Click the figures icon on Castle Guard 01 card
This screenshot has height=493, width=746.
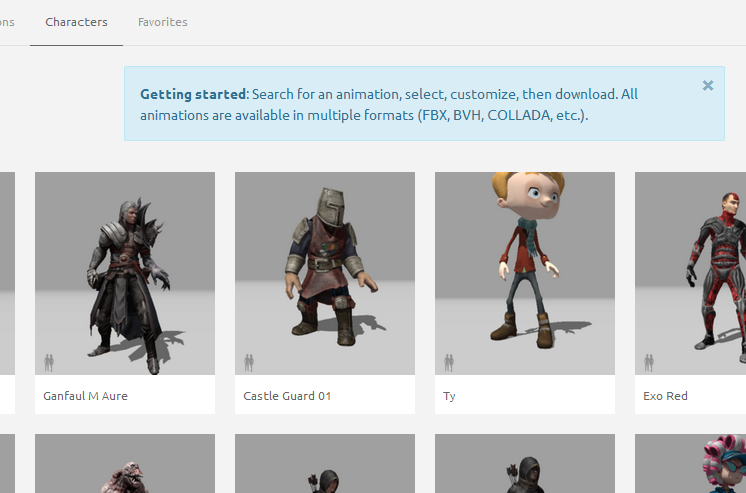tap(249, 363)
